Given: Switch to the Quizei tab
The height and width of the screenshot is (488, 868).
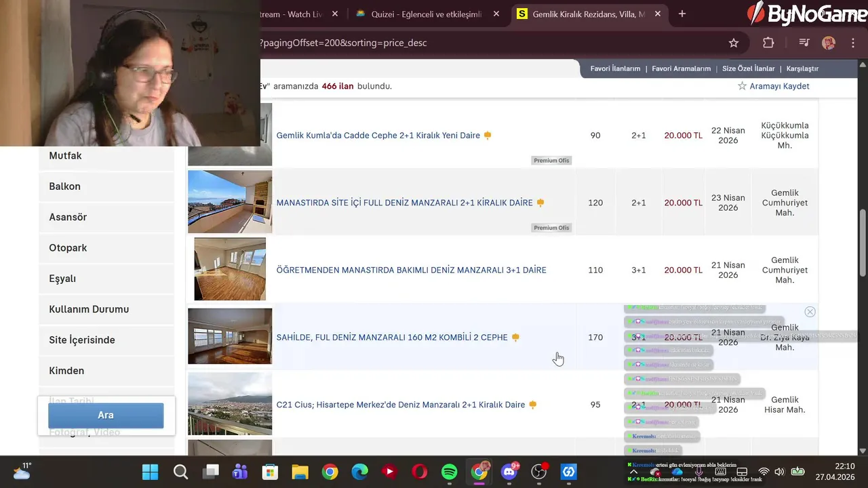Looking at the screenshot, I should (427, 14).
